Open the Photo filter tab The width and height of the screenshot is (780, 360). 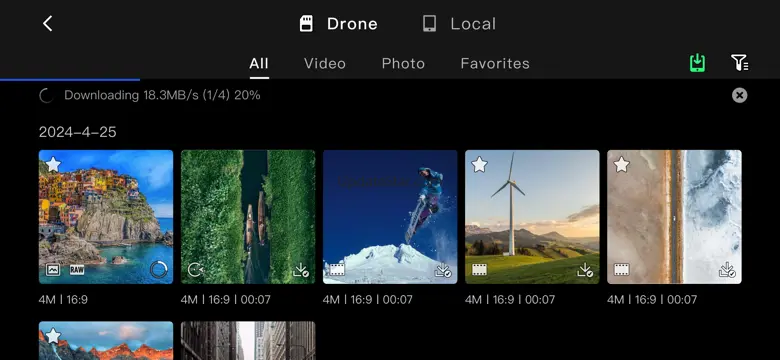click(x=403, y=64)
